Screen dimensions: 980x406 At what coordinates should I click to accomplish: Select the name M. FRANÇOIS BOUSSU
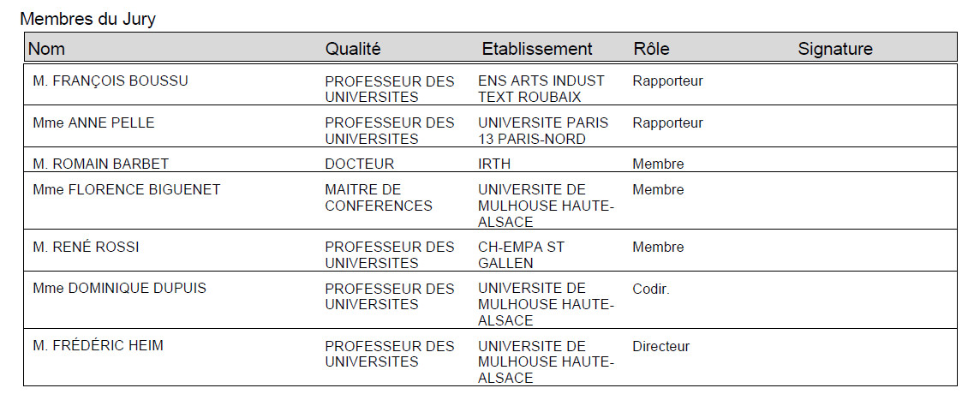coord(110,81)
